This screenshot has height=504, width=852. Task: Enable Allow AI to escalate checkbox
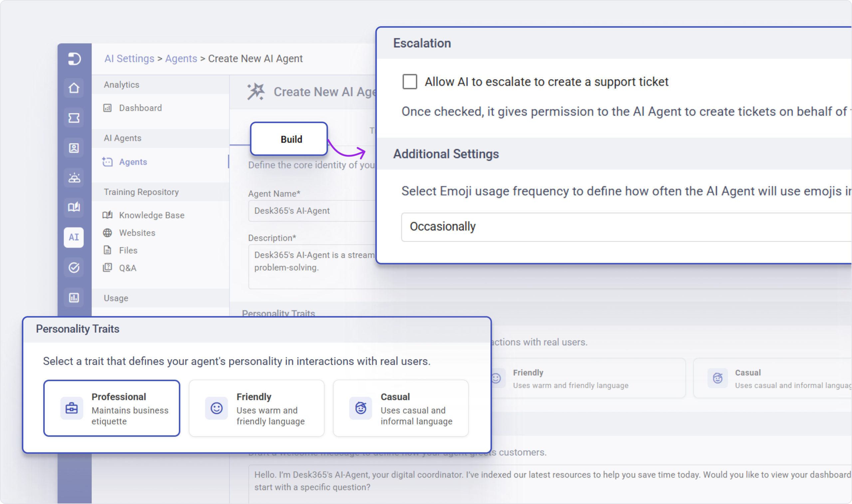(x=410, y=82)
